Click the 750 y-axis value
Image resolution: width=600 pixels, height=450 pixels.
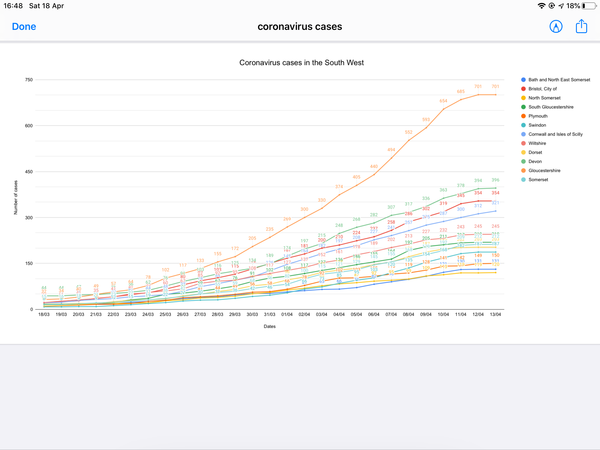point(29,80)
